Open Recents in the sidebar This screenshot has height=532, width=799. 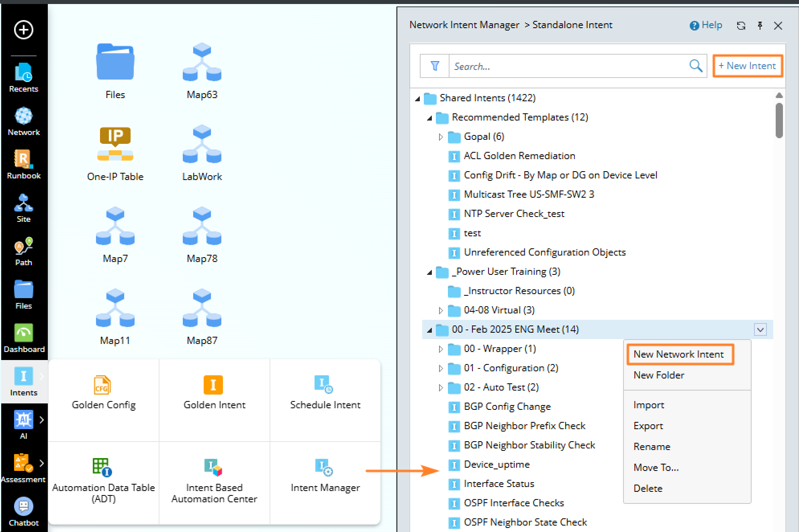tap(24, 78)
